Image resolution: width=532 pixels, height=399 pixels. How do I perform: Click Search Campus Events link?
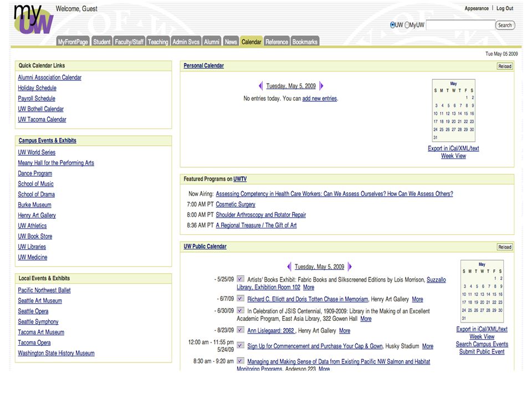point(482,344)
